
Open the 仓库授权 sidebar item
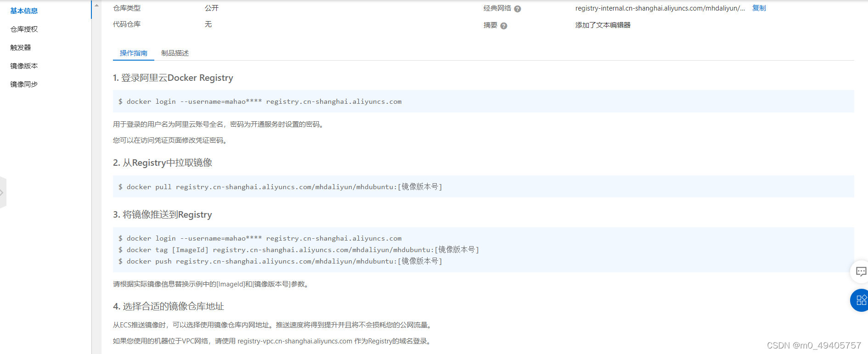(24, 29)
